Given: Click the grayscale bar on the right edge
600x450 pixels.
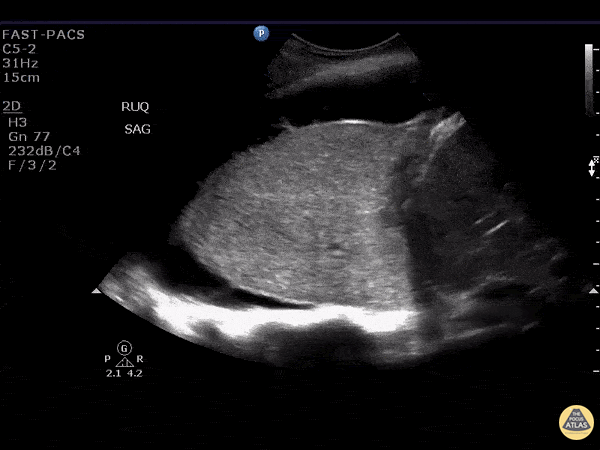Looking at the screenshot, I should [x=589, y=79].
